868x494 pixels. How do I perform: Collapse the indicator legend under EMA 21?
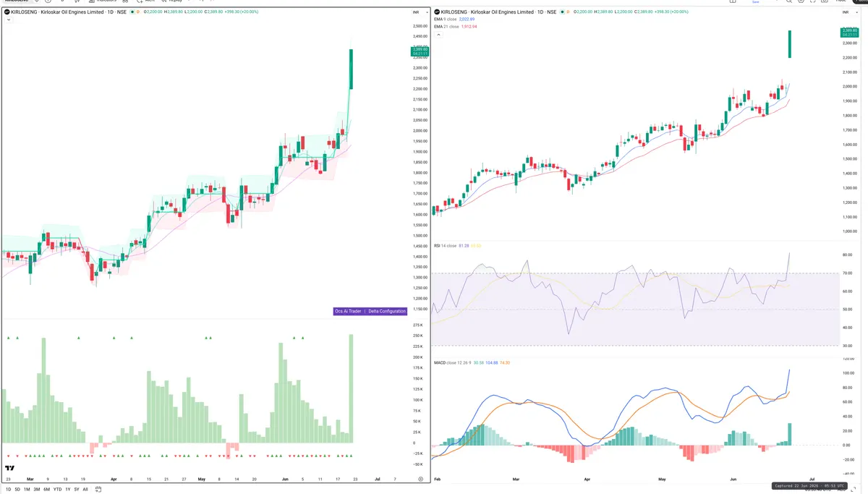(x=438, y=34)
